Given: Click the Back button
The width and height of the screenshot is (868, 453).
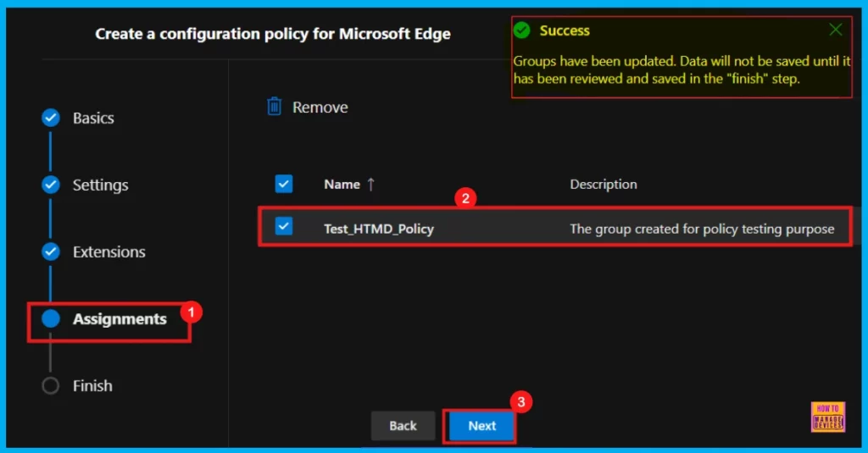Looking at the screenshot, I should tap(403, 426).
